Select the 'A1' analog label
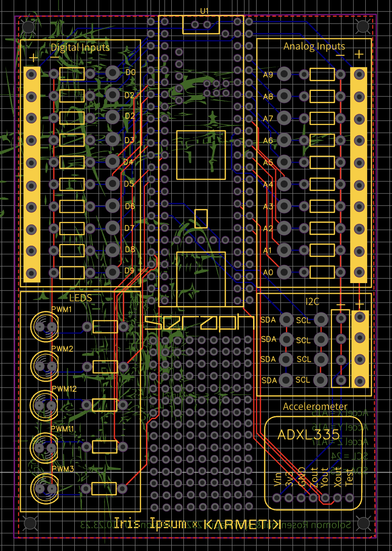The image size is (392, 551). [267, 251]
